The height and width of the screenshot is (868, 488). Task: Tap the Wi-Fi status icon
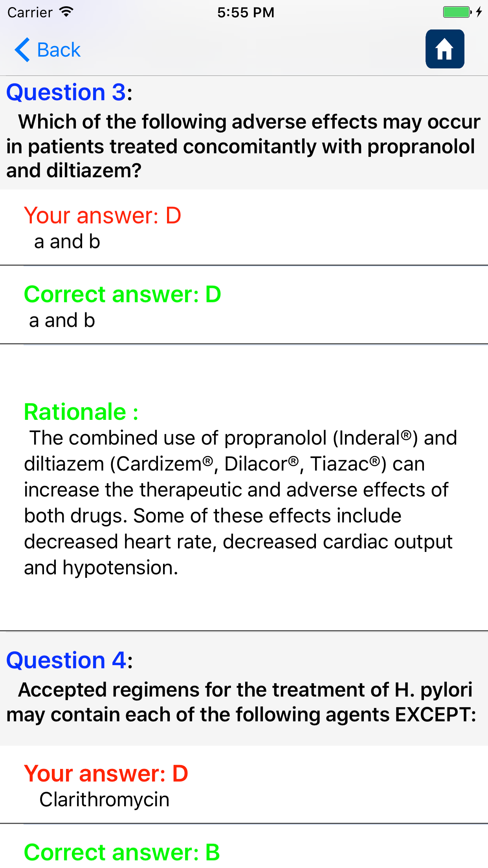[x=66, y=12]
